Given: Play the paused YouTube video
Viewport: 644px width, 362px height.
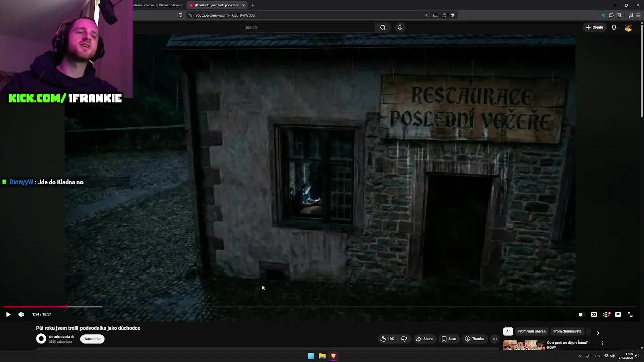Looking at the screenshot, I should (x=8, y=314).
